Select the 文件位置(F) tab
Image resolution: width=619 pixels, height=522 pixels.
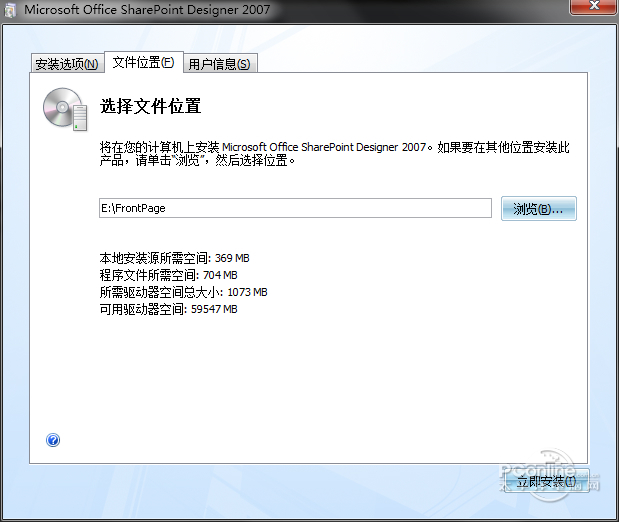click(x=144, y=62)
